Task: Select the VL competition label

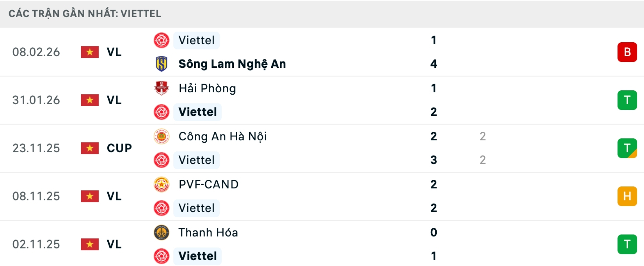Action: tap(113, 52)
